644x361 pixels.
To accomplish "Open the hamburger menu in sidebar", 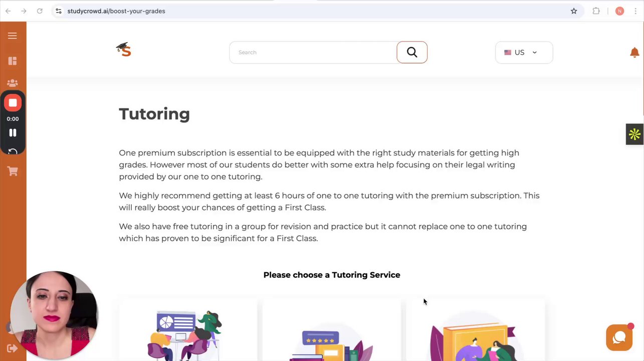I will coord(13,36).
